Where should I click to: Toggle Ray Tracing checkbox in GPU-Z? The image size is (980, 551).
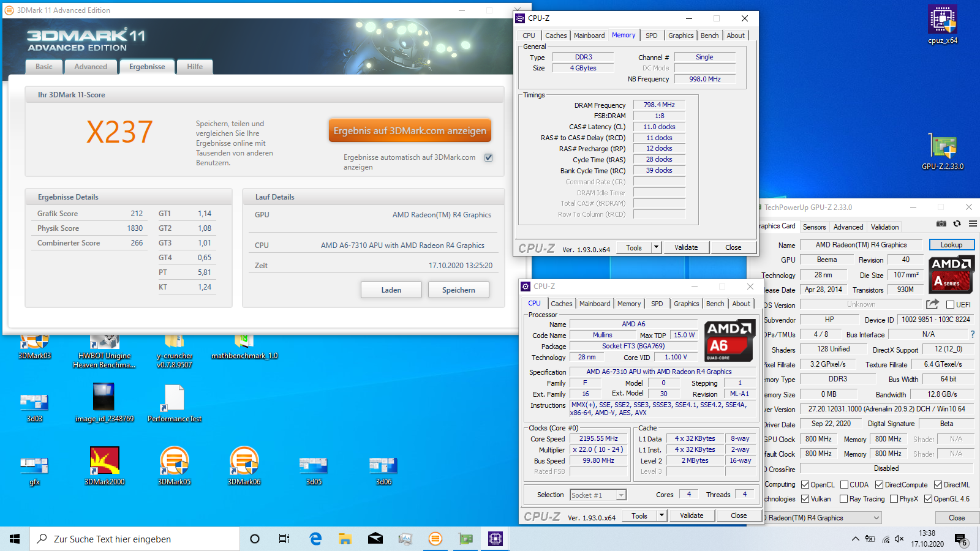[844, 499]
